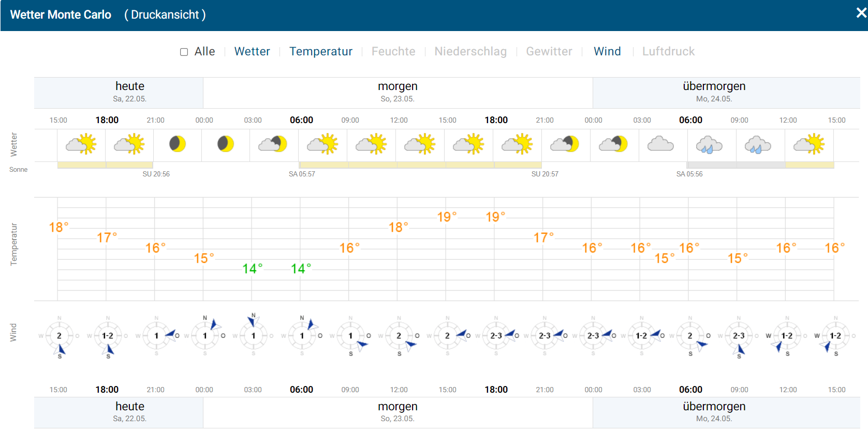This screenshot has height=446, width=868.
Task: Close the Druckansicht with the X
Action: coord(861,13)
